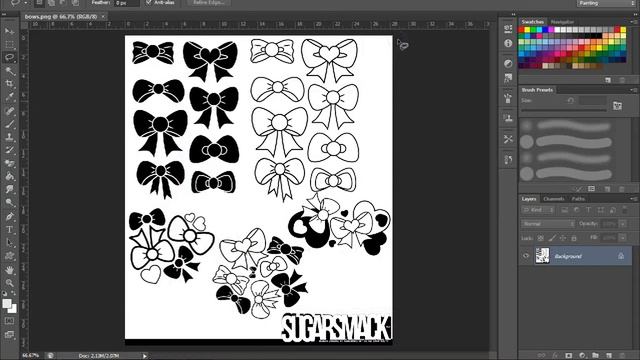Switch to the Paths tab
This screenshot has height=360, width=640.
(578, 199)
